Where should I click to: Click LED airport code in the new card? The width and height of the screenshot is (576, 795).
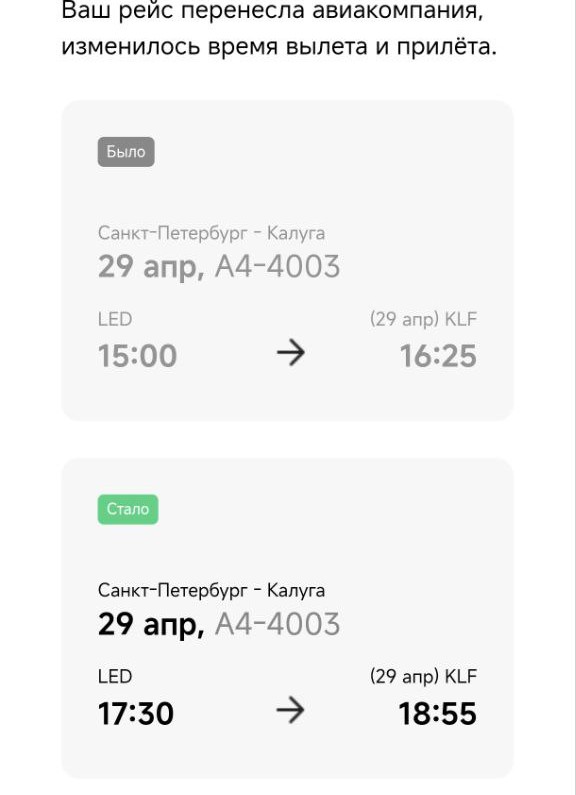[115, 677]
